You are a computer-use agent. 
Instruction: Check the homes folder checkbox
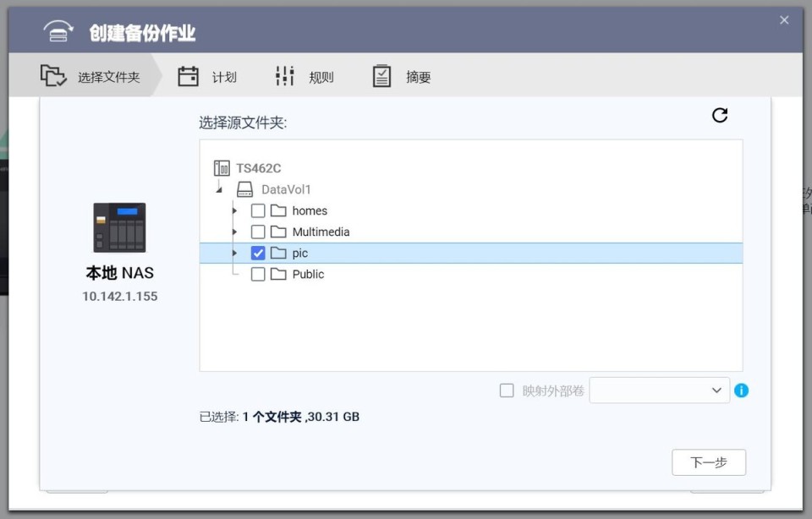[x=258, y=210]
